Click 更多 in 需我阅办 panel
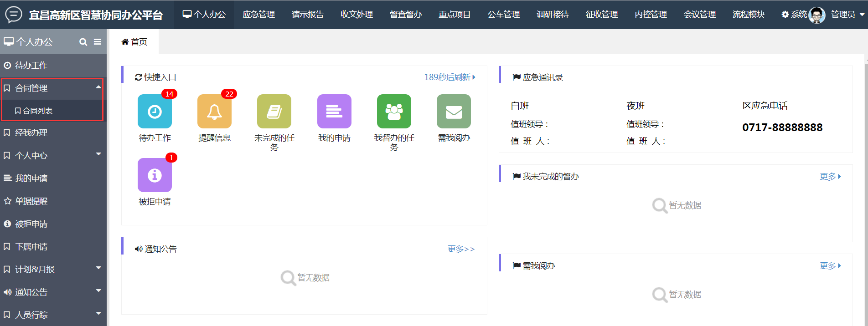The width and height of the screenshot is (868, 326). [830, 266]
